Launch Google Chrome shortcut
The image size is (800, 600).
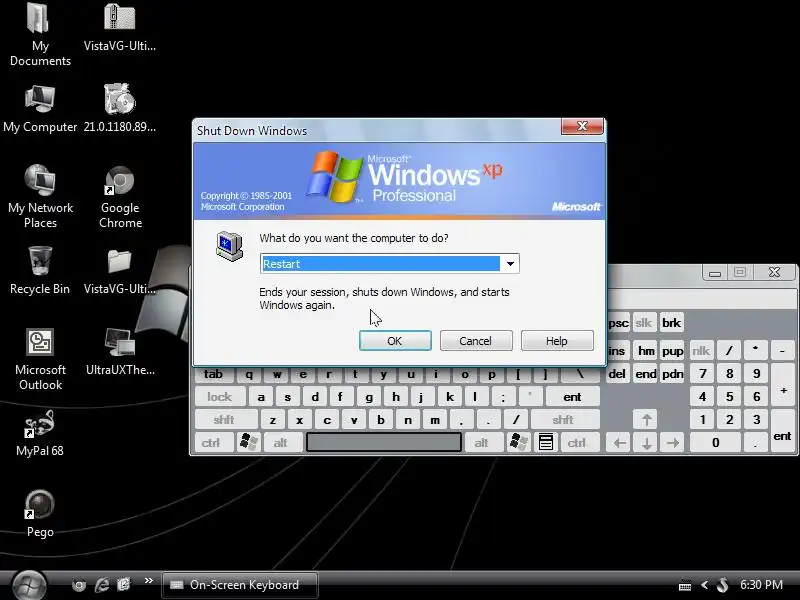[x=119, y=197]
